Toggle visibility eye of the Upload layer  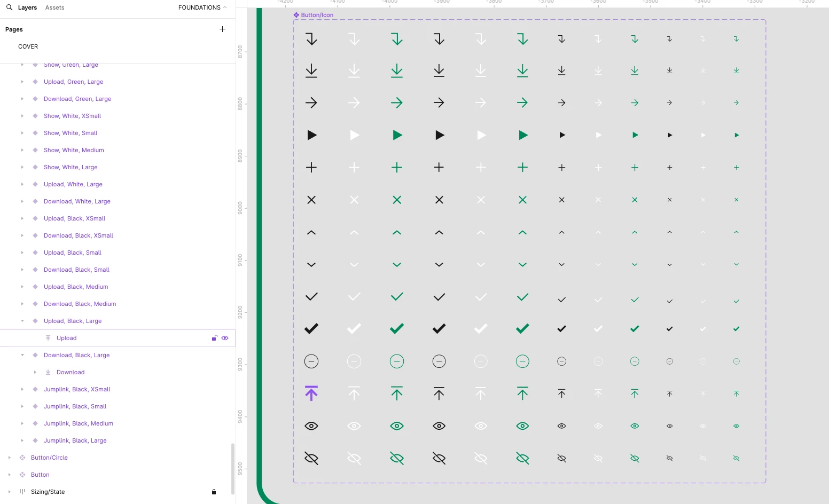tap(225, 338)
